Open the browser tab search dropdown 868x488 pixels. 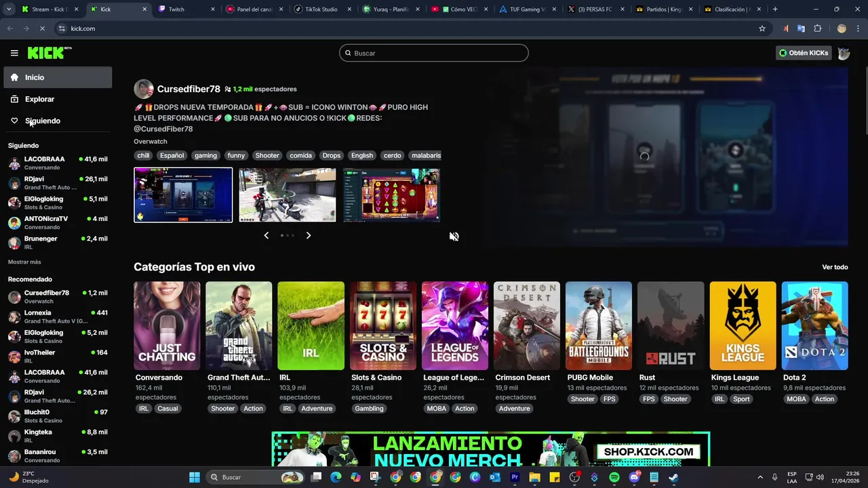click(8, 9)
